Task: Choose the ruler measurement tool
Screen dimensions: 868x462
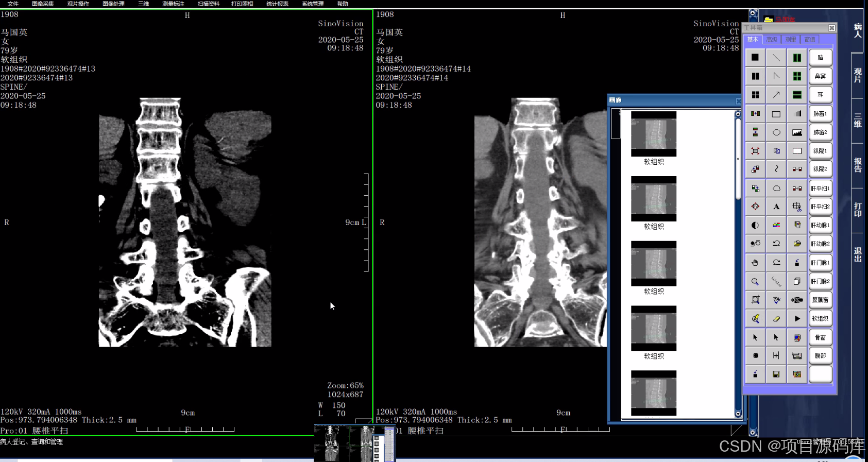Action: (x=776, y=281)
